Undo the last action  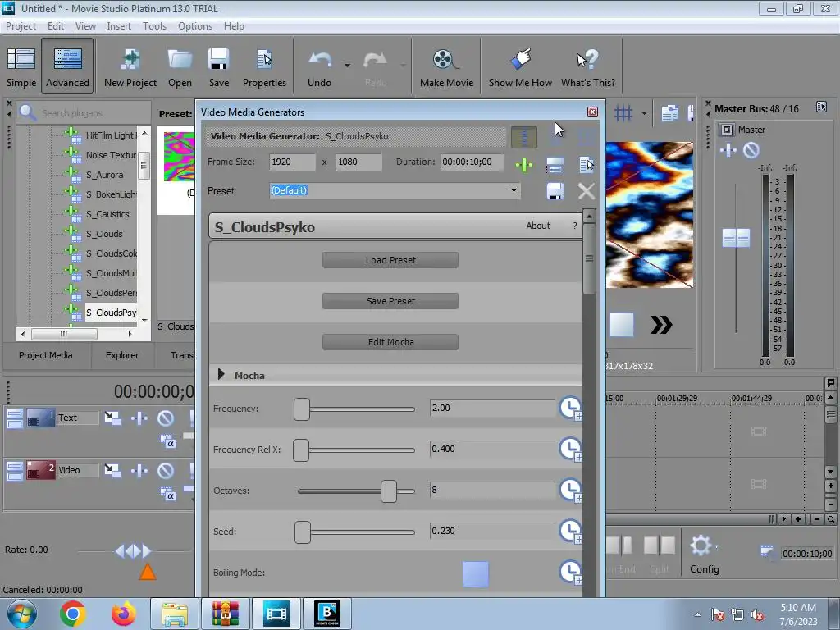319,67
